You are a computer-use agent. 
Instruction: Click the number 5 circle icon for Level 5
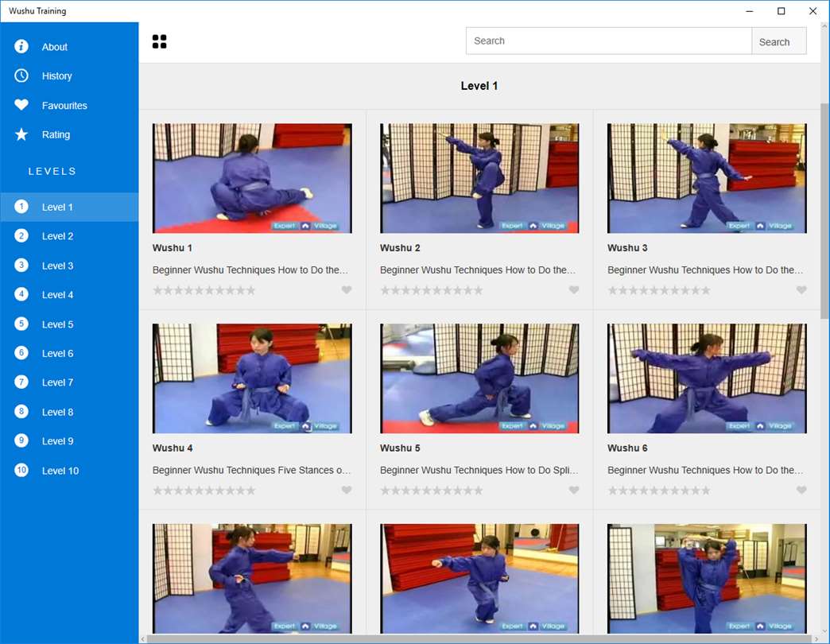tap(21, 324)
